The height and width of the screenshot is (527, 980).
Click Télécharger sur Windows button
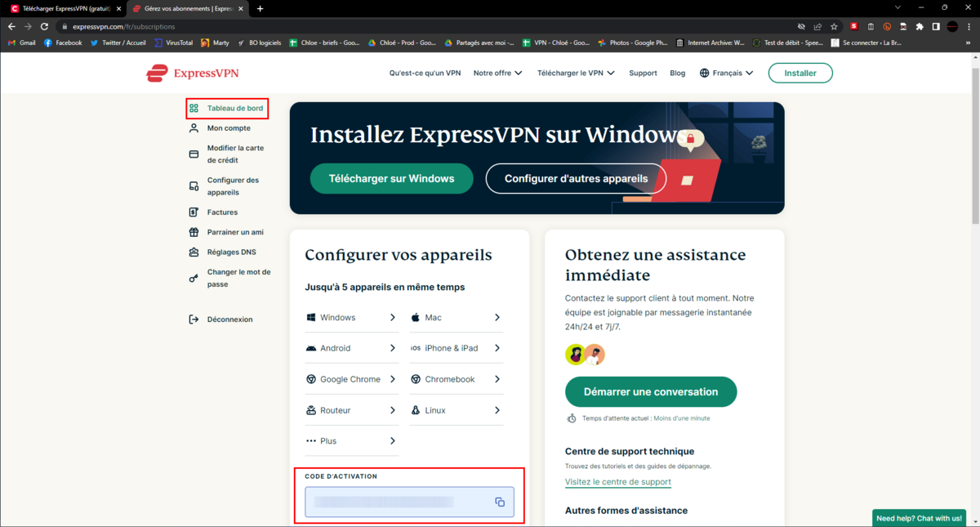[391, 178]
